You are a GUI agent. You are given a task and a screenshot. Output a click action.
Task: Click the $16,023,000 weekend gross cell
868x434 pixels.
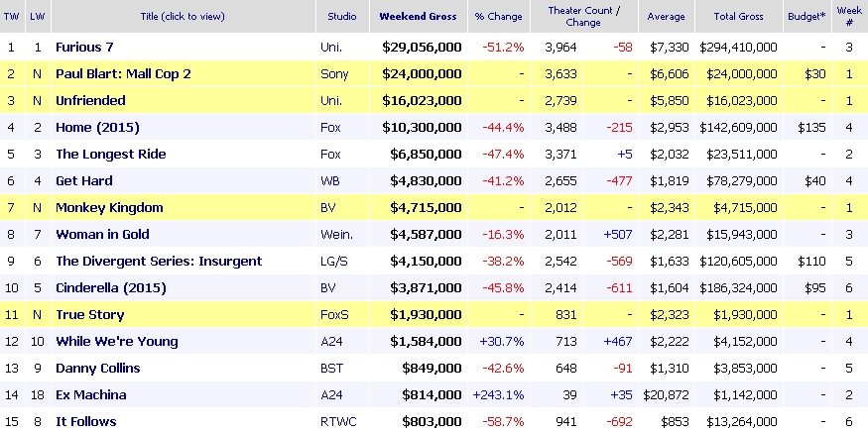point(422,101)
